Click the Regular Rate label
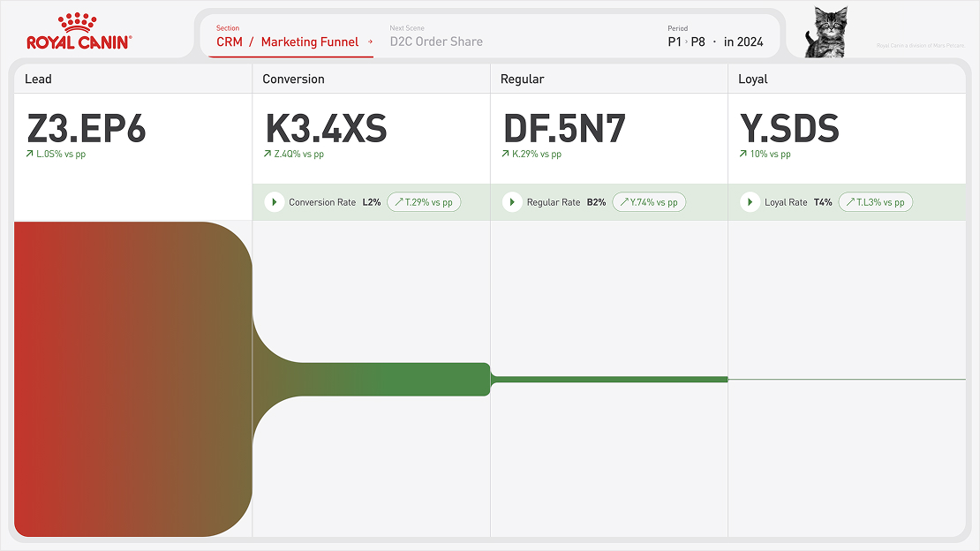 (553, 202)
